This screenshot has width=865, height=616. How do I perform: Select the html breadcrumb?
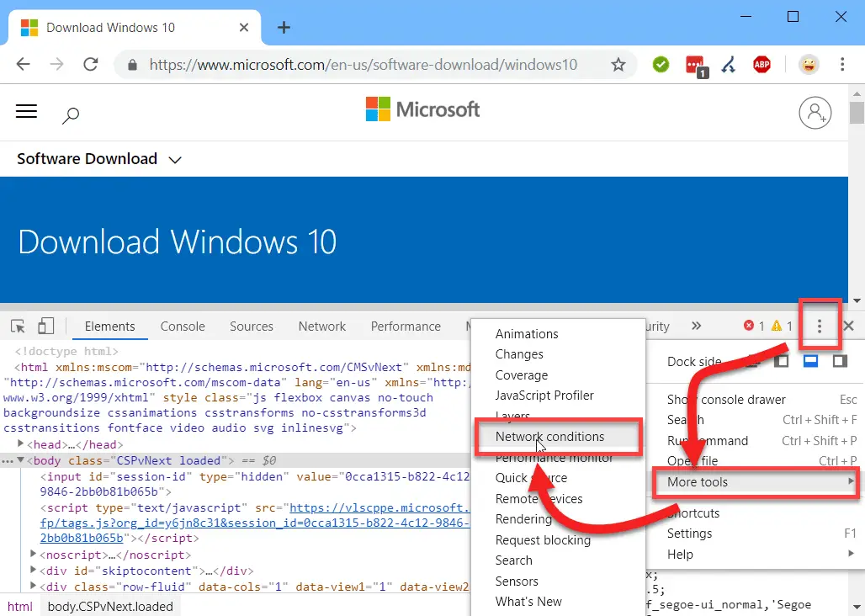click(20, 607)
